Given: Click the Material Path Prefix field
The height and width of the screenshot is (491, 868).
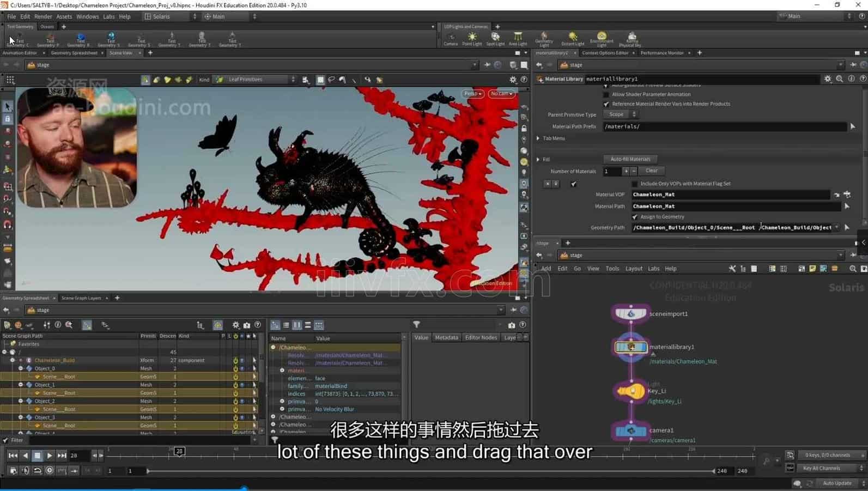Looking at the screenshot, I should tap(725, 126).
